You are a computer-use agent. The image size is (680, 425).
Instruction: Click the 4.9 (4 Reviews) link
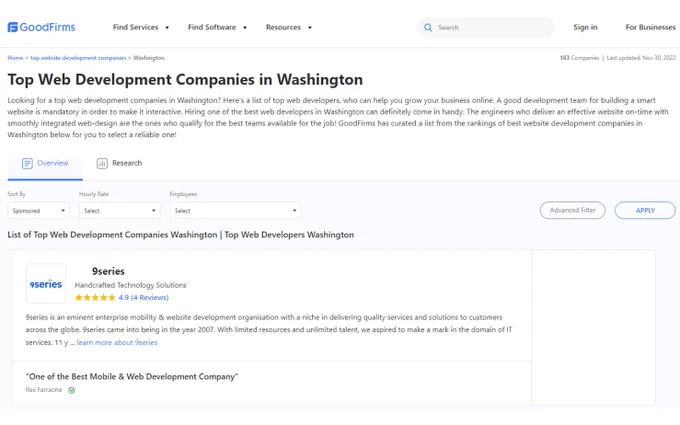(x=144, y=298)
